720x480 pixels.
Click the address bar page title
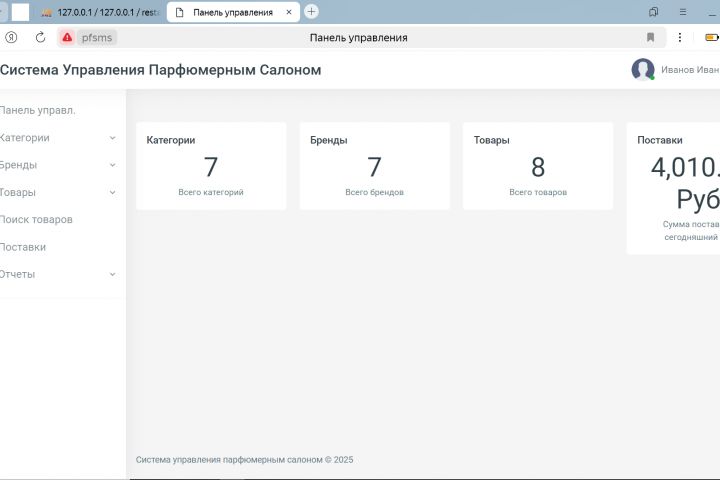coord(359,38)
